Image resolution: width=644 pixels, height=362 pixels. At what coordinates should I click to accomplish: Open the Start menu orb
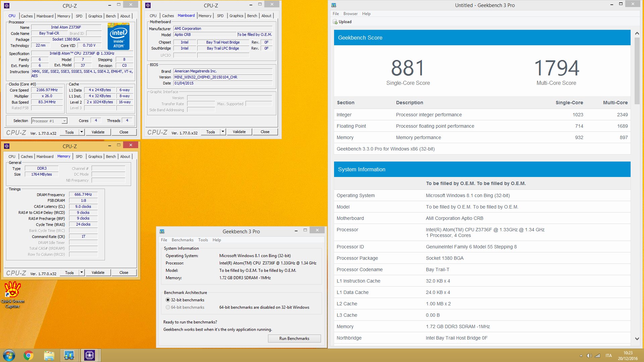(x=9, y=355)
